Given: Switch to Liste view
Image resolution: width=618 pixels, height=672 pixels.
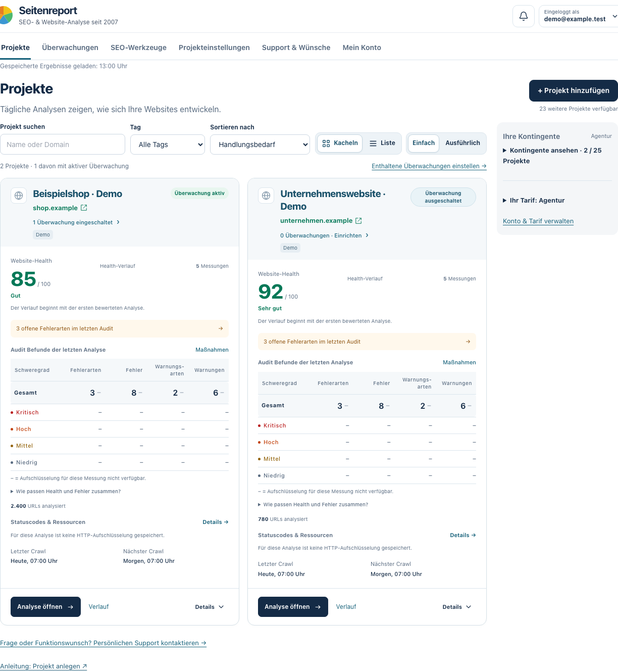Looking at the screenshot, I should [382, 143].
